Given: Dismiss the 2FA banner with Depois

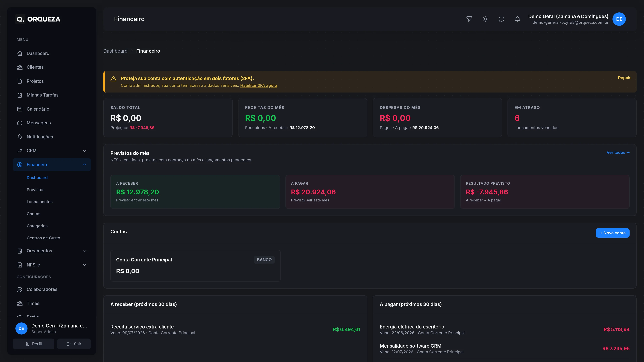Looking at the screenshot, I should [x=625, y=78].
